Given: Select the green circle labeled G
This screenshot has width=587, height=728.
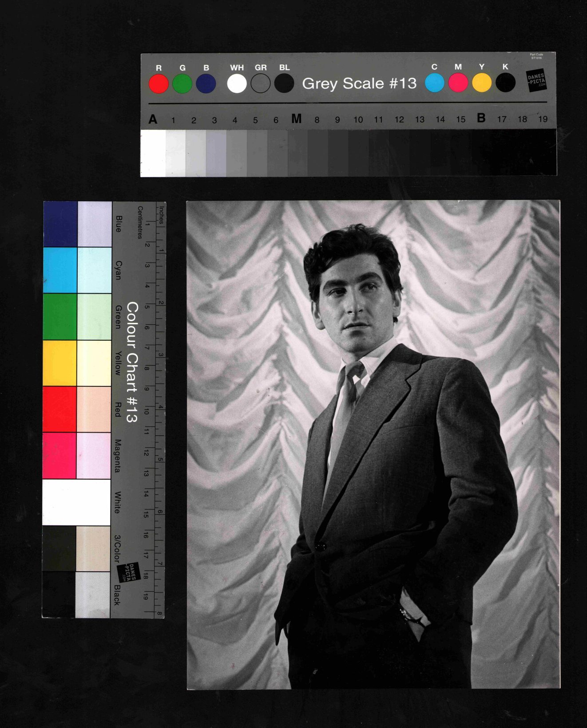Looking at the screenshot, I should [182, 84].
